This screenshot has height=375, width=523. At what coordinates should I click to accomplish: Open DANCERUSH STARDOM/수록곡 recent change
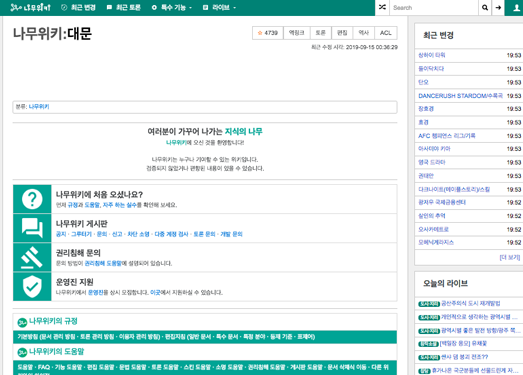click(x=460, y=96)
